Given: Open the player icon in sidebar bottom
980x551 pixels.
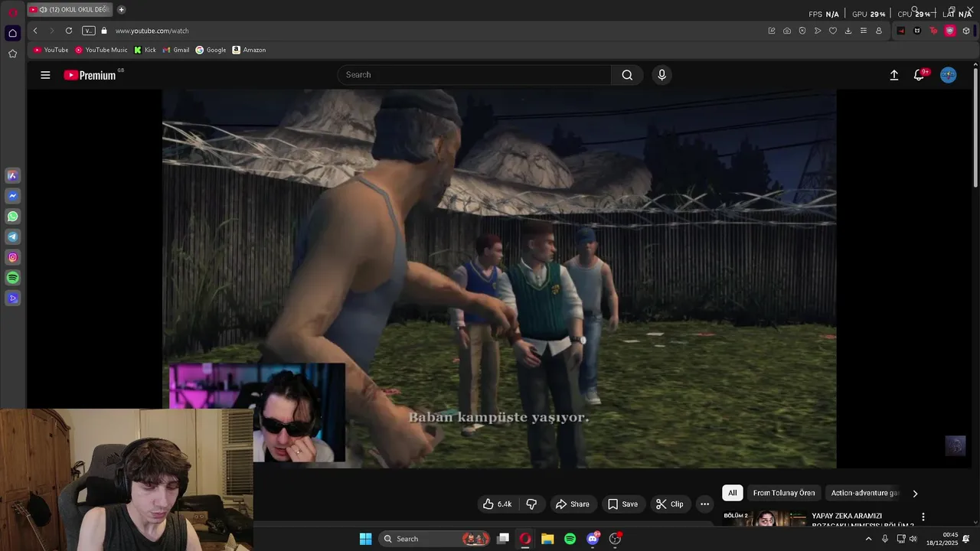Looking at the screenshot, I should (12, 298).
